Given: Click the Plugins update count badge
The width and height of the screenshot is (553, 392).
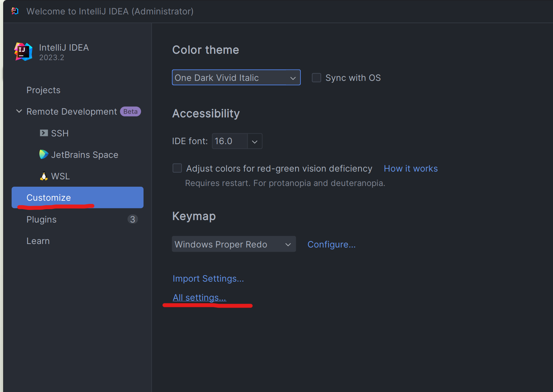Looking at the screenshot, I should [x=133, y=219].
